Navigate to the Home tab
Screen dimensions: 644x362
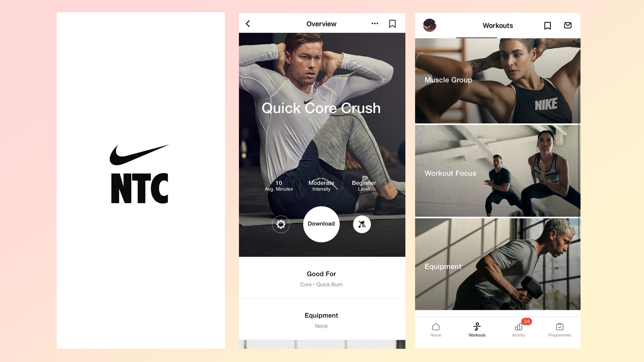click(x=435, y=329)
